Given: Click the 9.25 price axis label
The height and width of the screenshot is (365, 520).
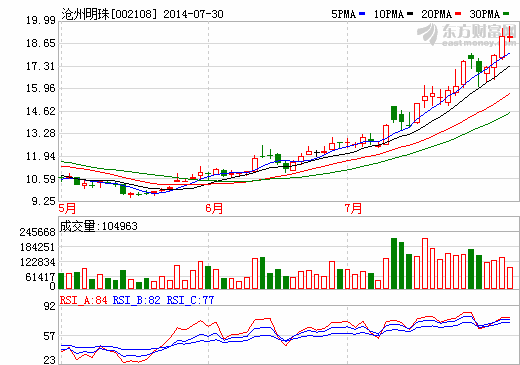Looking at the screenshot, I should click(43, 201).
